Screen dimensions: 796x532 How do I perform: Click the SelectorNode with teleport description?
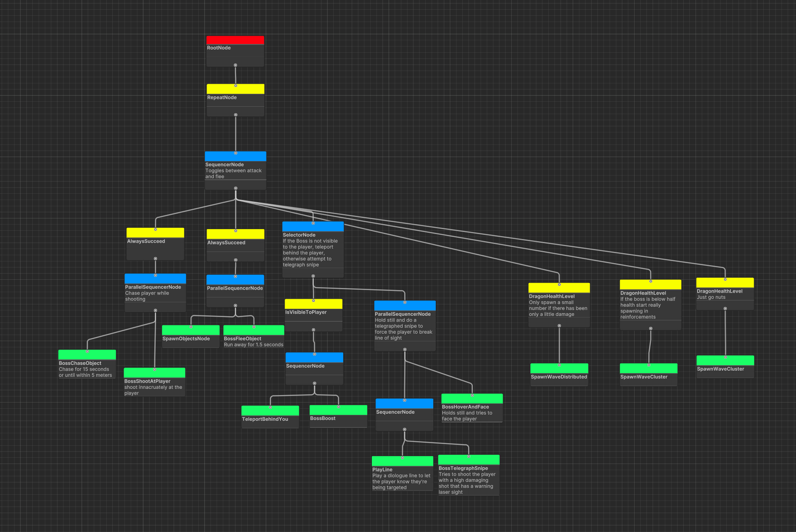(313, 250)
